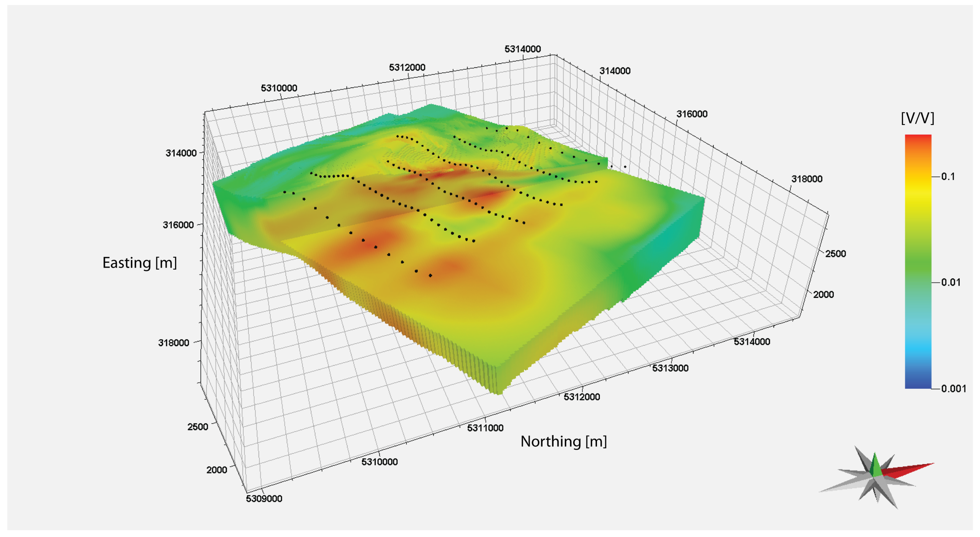
Task: Click the 5314000 label at top of grid
Action: pyautogui.click(x=522, y=49)
